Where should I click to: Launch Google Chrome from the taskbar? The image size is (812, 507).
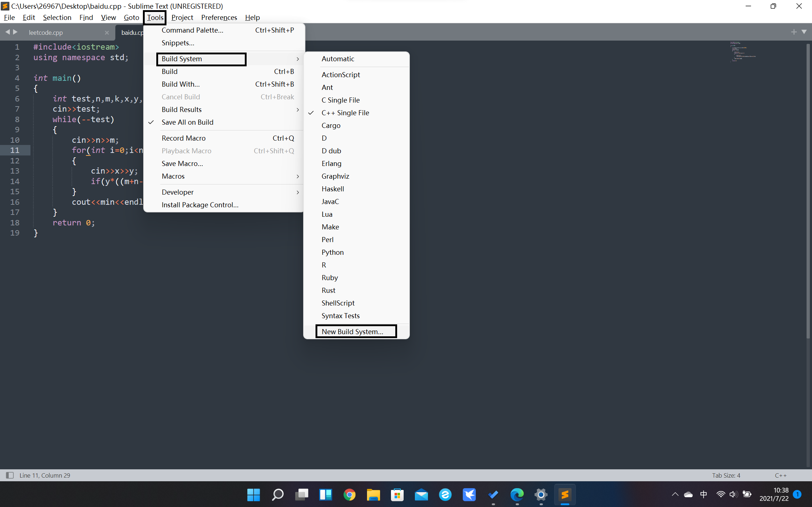tap(349, 494)
